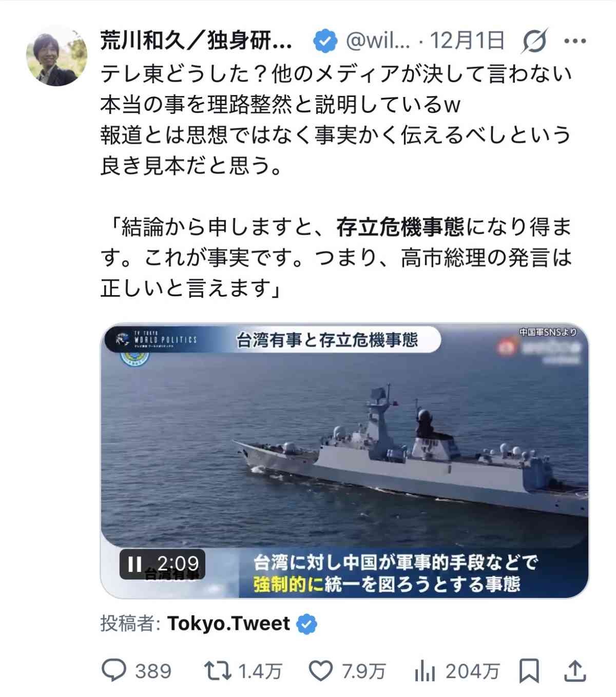Open the @wil... username handle

[x=378, y=41]
